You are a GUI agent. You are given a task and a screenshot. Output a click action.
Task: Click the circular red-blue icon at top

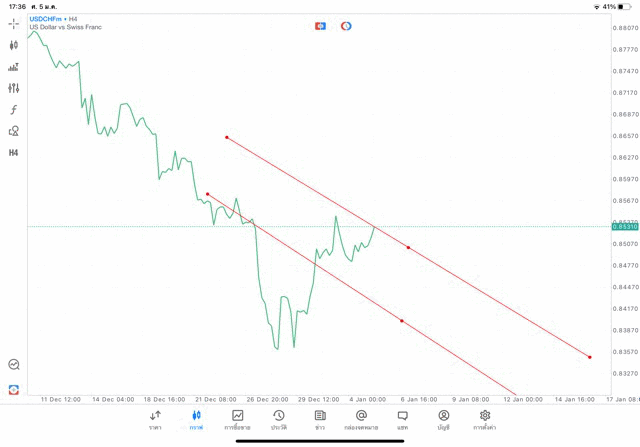[346, 26]
